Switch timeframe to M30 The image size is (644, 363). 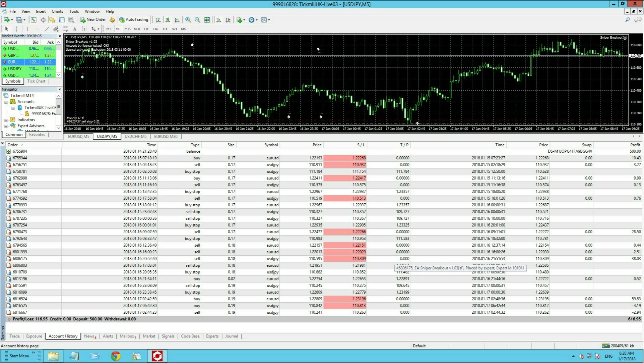tap(137, 29)
